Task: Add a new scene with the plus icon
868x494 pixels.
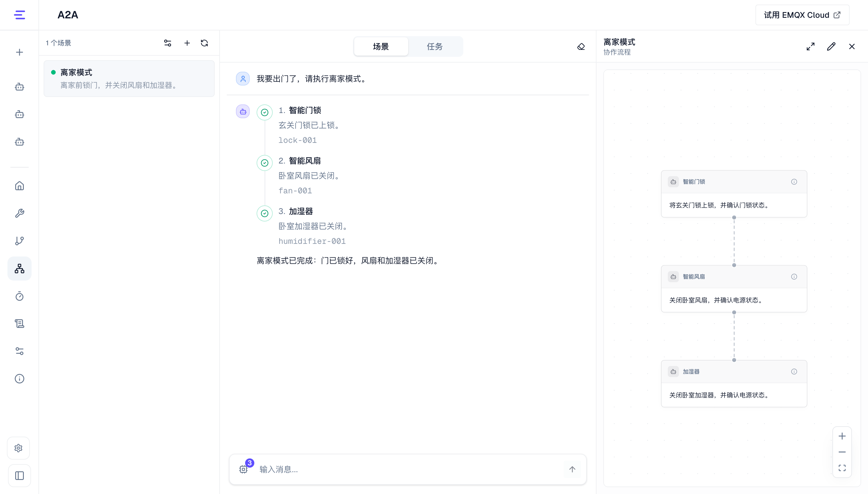Action: click(187, 43)
